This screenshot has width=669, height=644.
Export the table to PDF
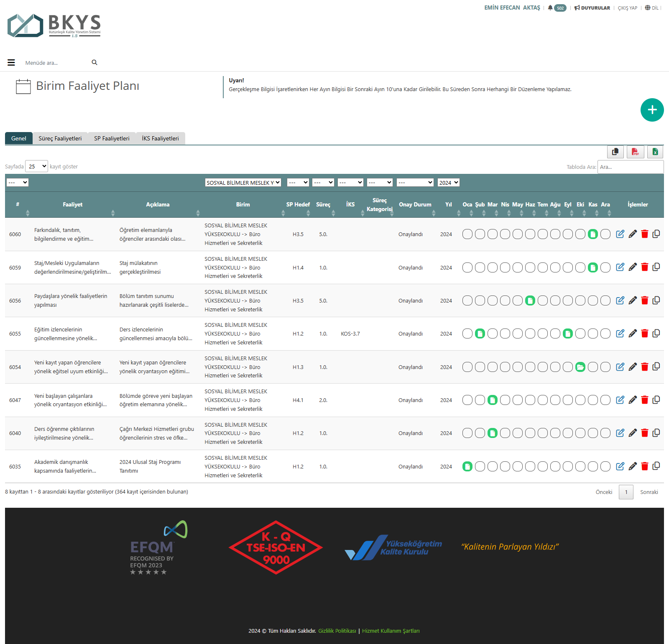click(x=635, y=152)
